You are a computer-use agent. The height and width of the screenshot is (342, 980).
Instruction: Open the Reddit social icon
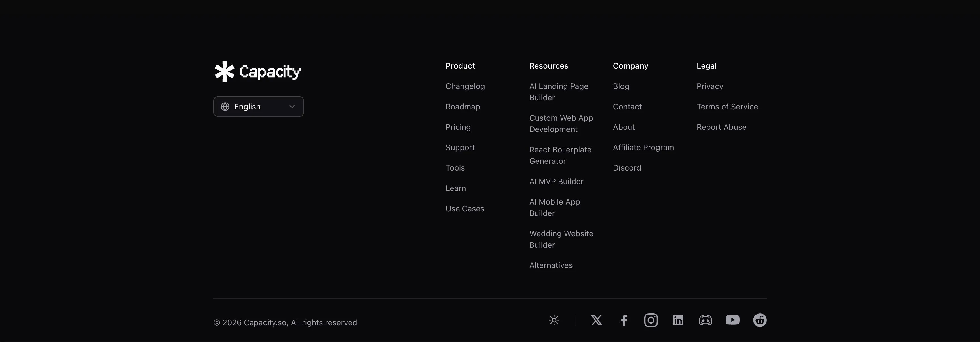click(760, 320)
